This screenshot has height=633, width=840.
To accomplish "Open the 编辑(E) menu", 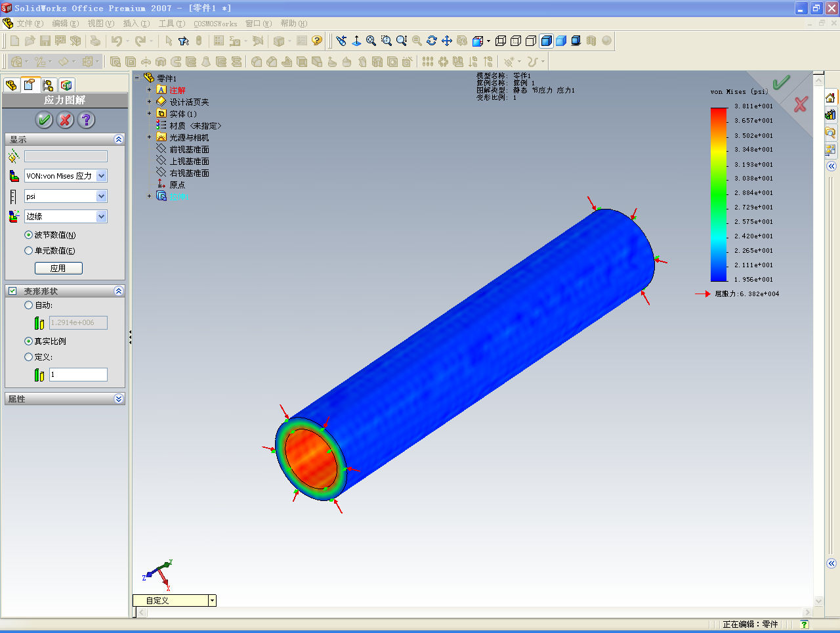I will [65, 24].
